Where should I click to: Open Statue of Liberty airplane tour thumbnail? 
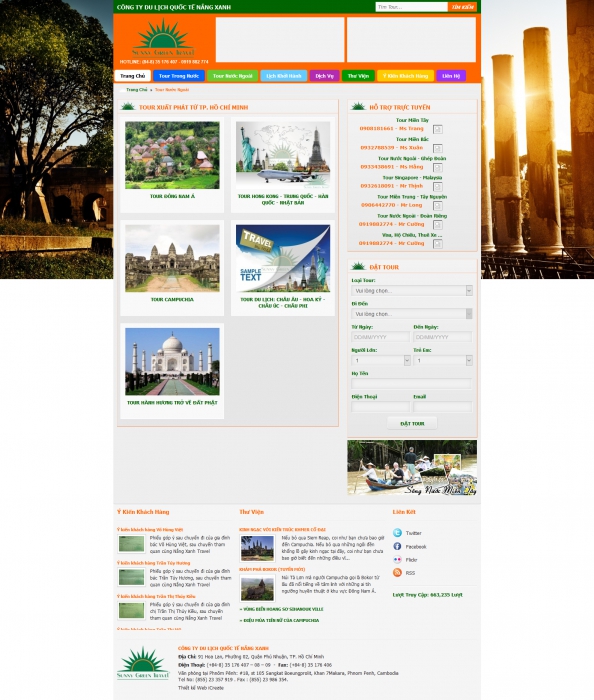(x=283, y=155)
